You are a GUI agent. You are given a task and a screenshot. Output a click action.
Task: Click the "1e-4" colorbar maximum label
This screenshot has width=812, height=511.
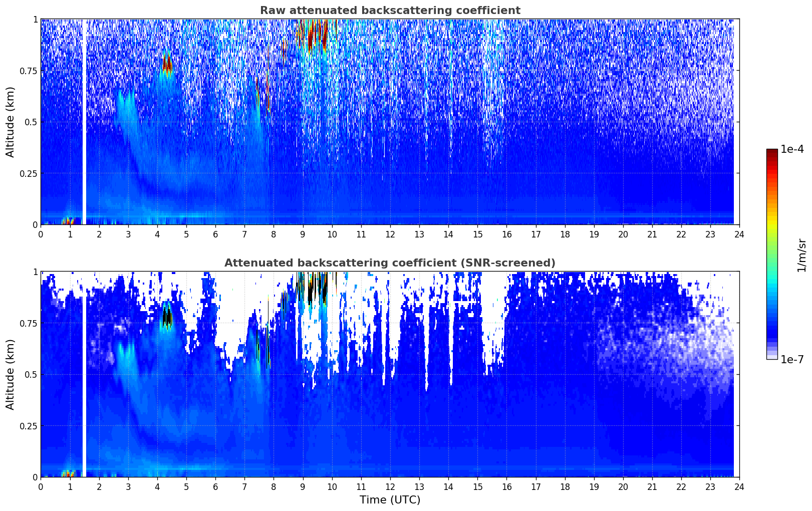[x=792, y=149]
